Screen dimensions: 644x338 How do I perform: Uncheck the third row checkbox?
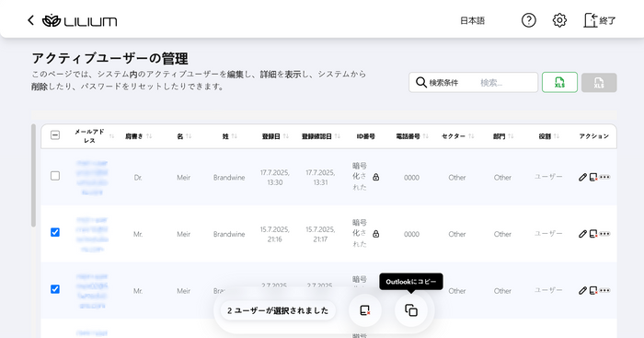coord(55,289)
